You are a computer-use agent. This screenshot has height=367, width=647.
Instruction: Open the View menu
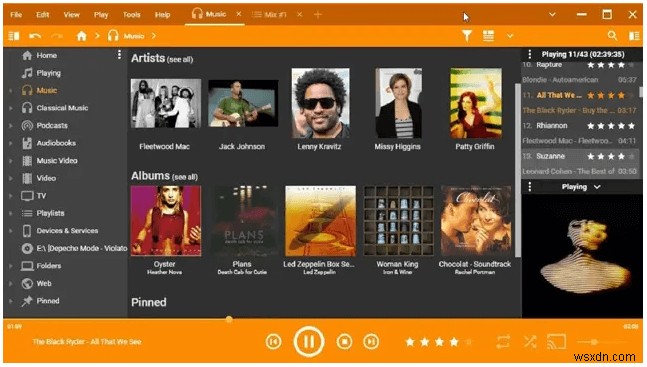(71, 15)
